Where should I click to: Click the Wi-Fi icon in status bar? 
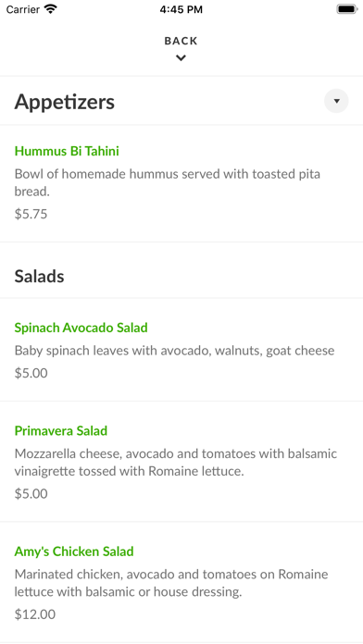[x=51, y=9]
